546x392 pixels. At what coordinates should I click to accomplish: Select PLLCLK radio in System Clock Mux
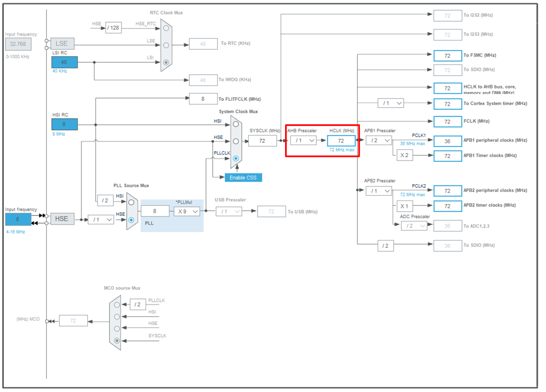point(236,158)
